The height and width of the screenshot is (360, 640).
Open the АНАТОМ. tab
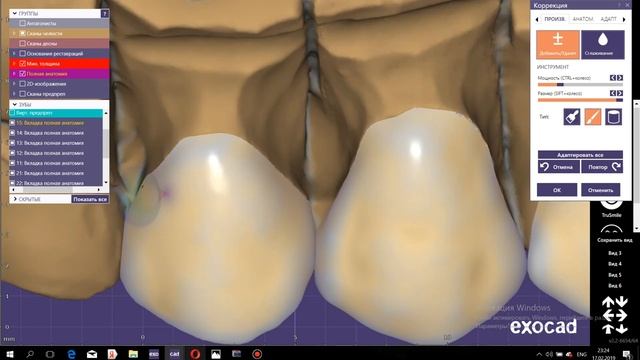583,19
